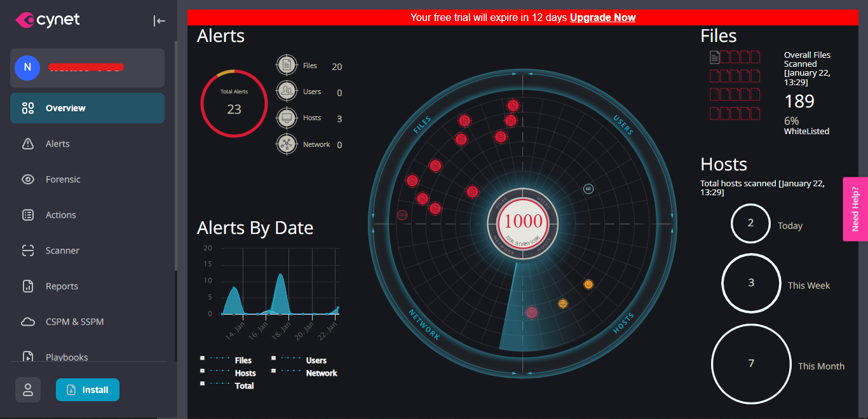Open the Actions panel icon

tap(28, 214)
